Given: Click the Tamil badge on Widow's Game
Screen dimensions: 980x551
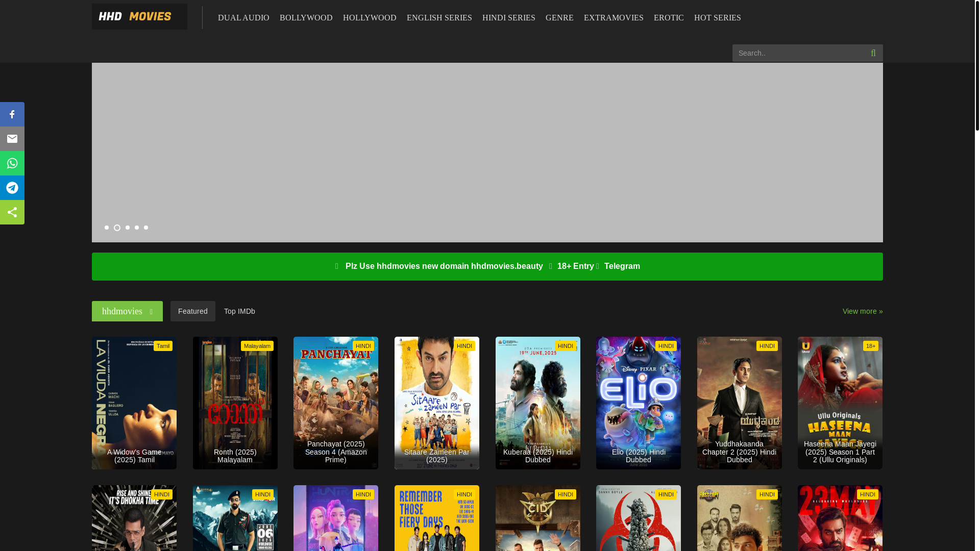Looking at the screenshot, I should [163, 346].
